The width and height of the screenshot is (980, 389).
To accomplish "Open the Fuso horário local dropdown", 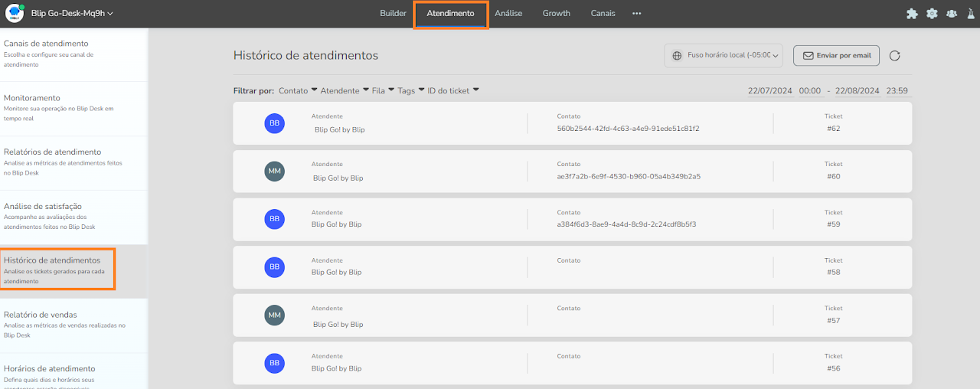I will (x=724, y=55).
